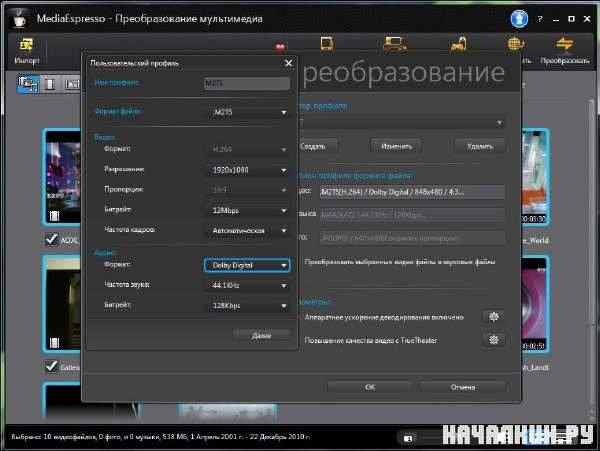This screenshot has width=600, height=451.
Task: Select the middle-left dark video thumbnail
Action: pyautogui.click(x=62, y=304)
